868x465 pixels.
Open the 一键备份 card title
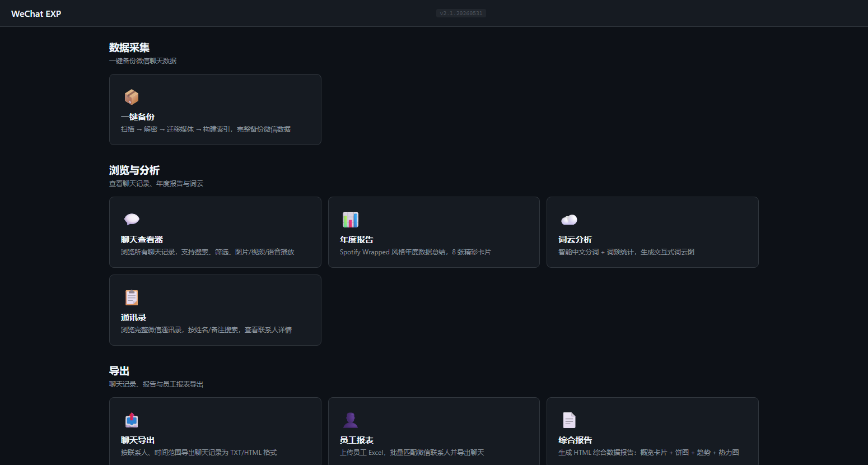click(x=138, y=117)
